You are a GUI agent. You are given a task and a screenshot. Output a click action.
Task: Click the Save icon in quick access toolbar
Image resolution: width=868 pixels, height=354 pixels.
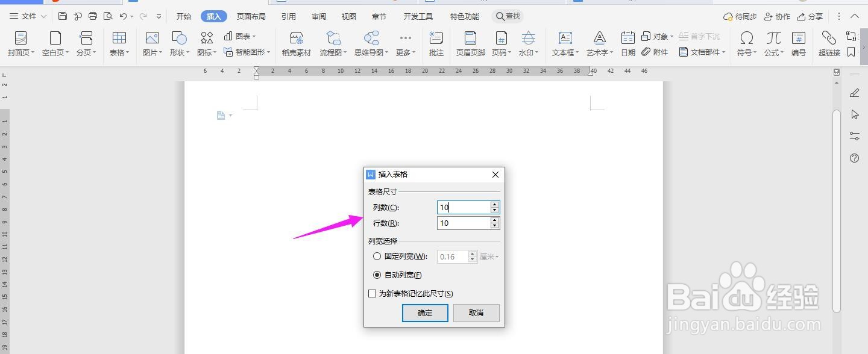pos(63,16)
